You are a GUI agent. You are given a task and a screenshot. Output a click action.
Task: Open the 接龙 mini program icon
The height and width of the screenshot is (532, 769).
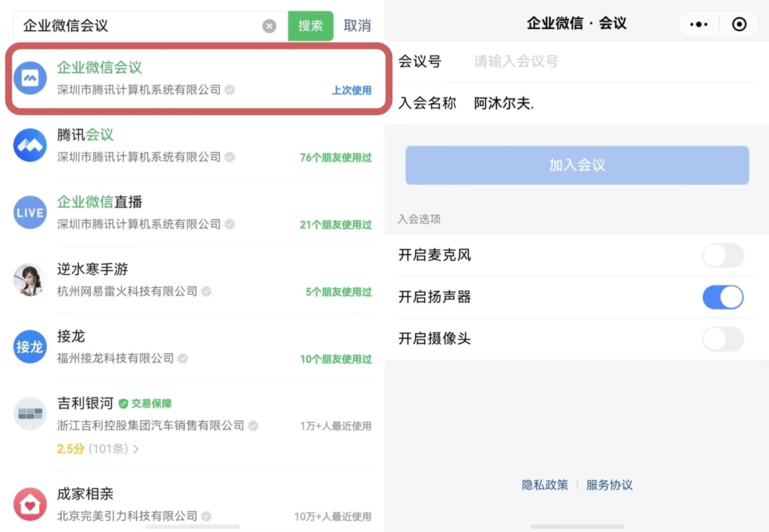click(x=30, y=347)
